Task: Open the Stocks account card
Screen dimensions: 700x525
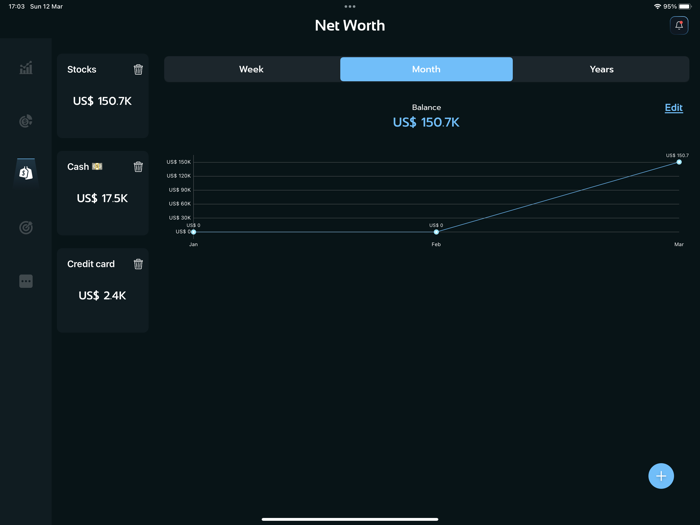Action: pyautogui.click(x=103, y=96)
